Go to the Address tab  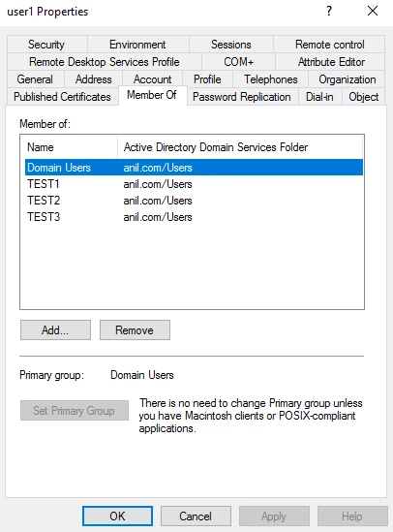[94, 79]
